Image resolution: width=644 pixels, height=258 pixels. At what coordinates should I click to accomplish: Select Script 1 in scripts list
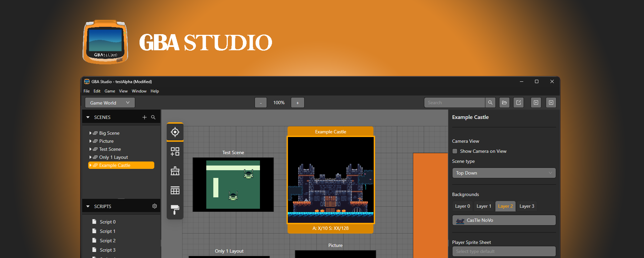108,231
